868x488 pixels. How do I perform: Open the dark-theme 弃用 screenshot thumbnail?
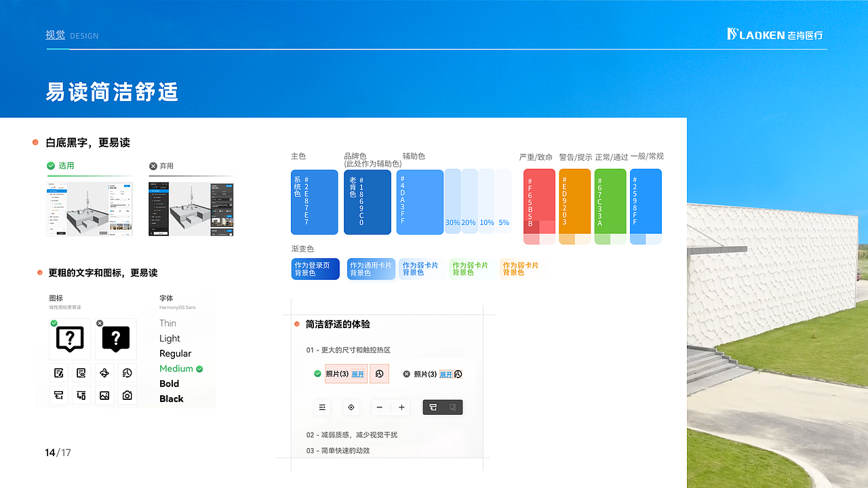point(191,209)
